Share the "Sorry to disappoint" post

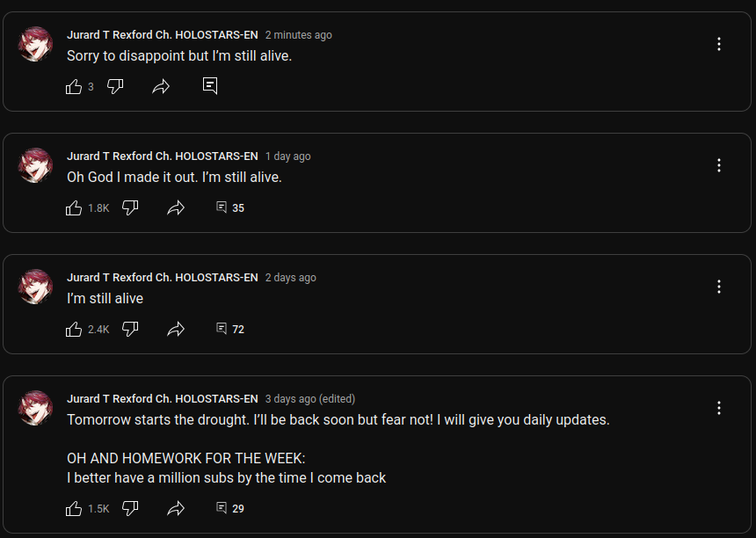(161, 86)
